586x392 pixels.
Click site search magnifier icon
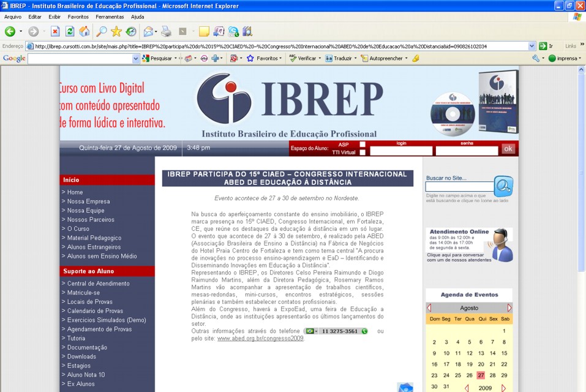pos(503,186)
